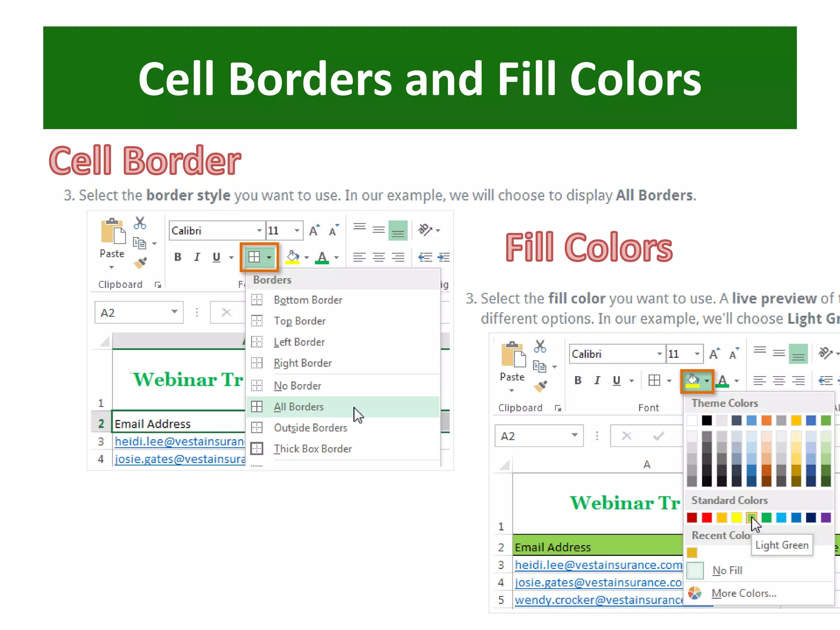This screenshot has height=630, width=840.
Task: Click the Font Color icon in left ribbon
Action: click(x=322, y=258)
